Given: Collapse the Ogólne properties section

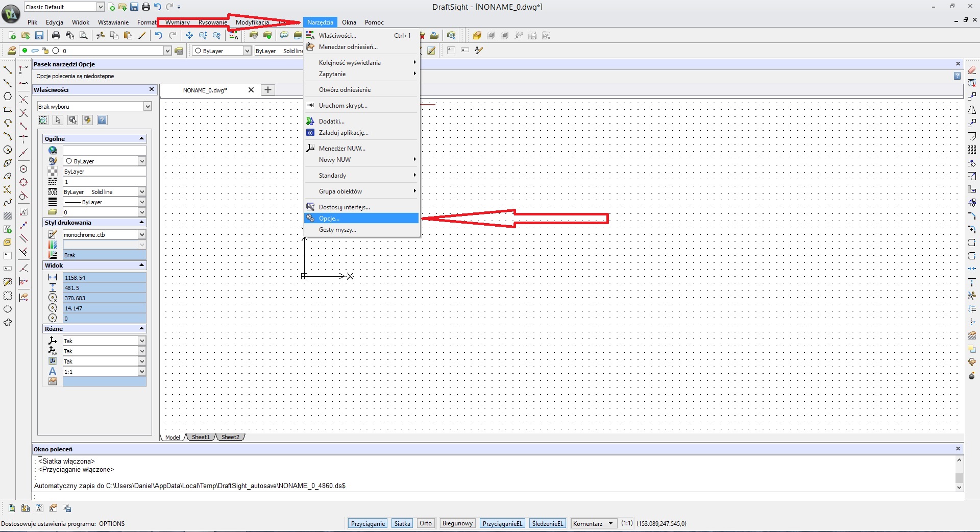Looking at the screenshot, I should click(142, 138).
